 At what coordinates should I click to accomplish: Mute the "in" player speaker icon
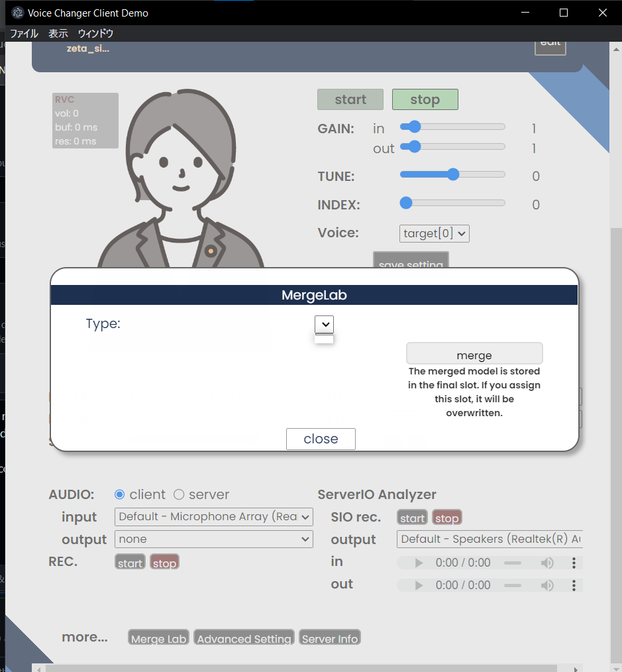[548, 563]
